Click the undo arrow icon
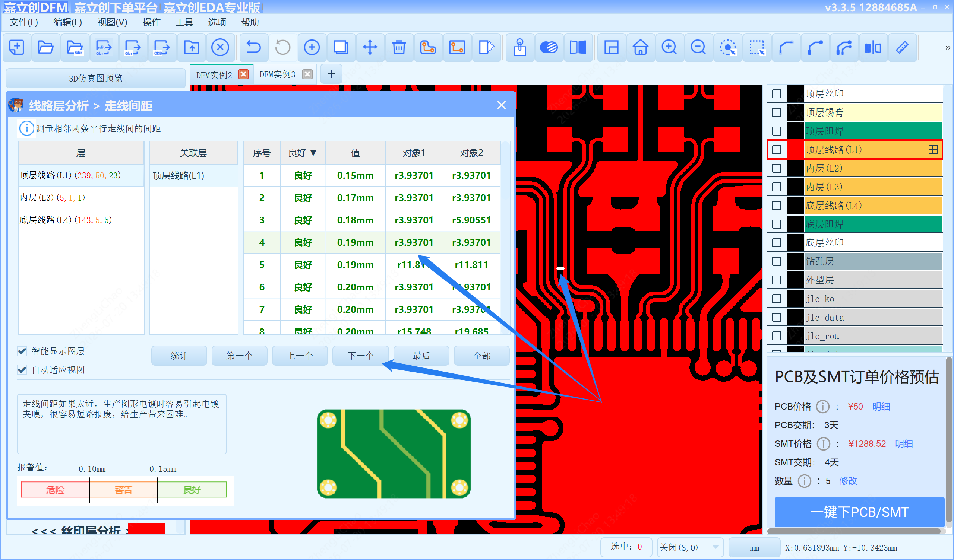 coord(253,47)
